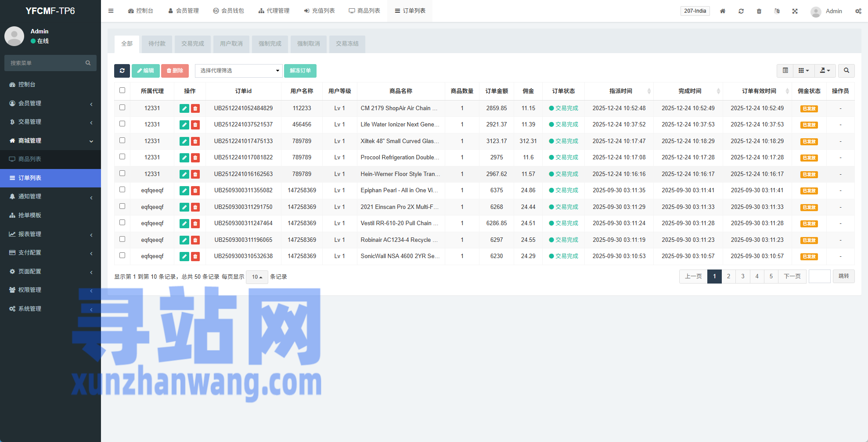
Task: Check the row for order UB2512241017475133
Action: 122,140
